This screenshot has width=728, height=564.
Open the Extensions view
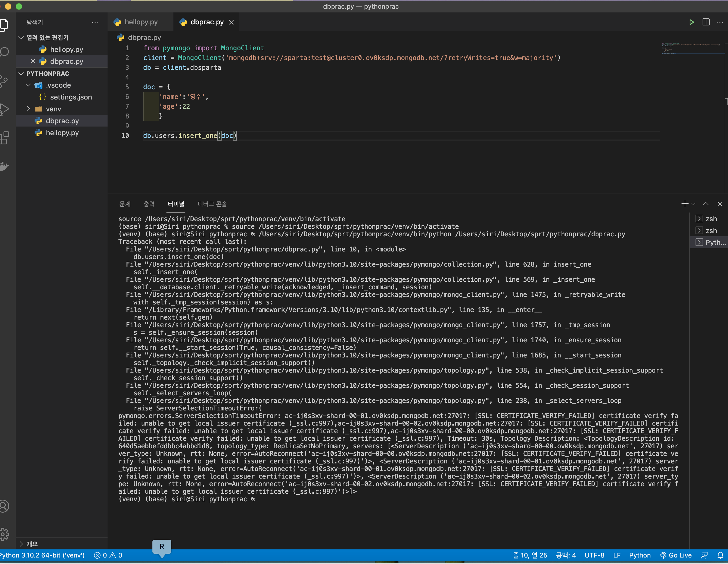click(x=4, y=138)
